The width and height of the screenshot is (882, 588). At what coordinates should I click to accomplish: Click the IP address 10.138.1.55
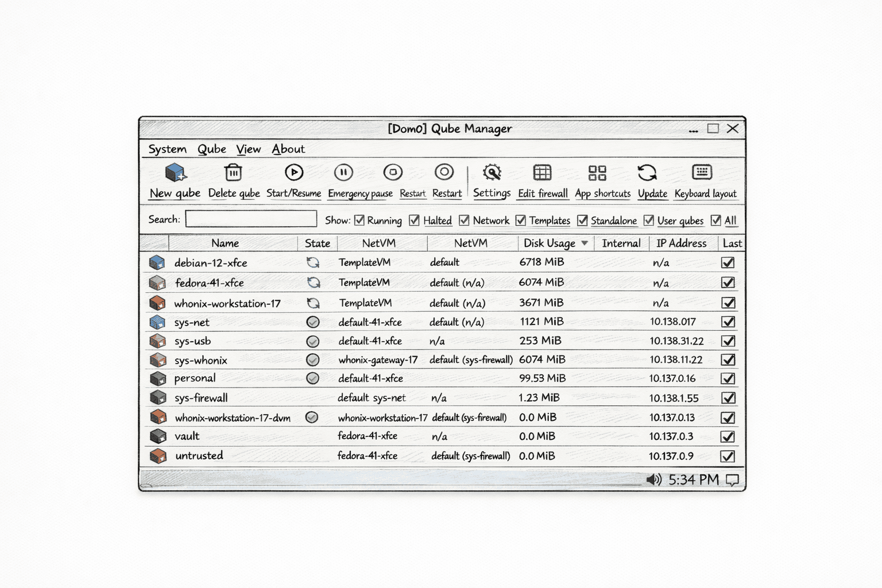click(674, 398)
